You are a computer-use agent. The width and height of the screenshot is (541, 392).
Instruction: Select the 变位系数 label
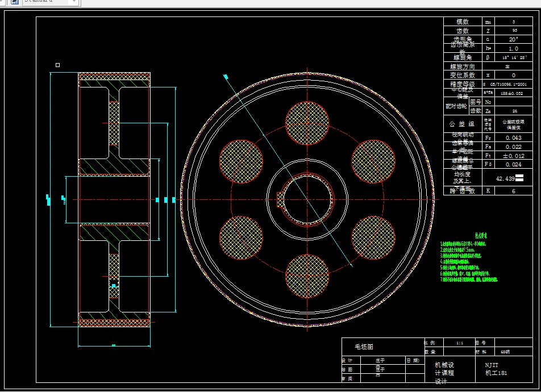point(463,75)
